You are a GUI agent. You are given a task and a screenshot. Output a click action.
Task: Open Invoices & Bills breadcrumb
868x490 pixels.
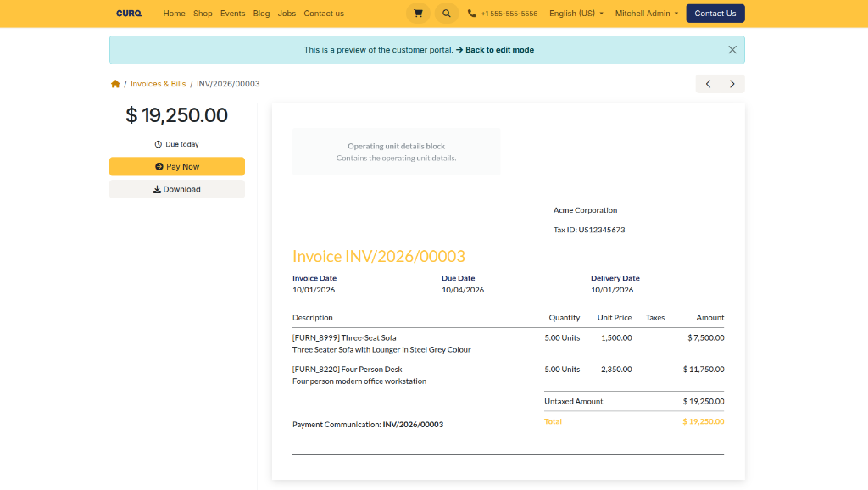tap(159, 84)
